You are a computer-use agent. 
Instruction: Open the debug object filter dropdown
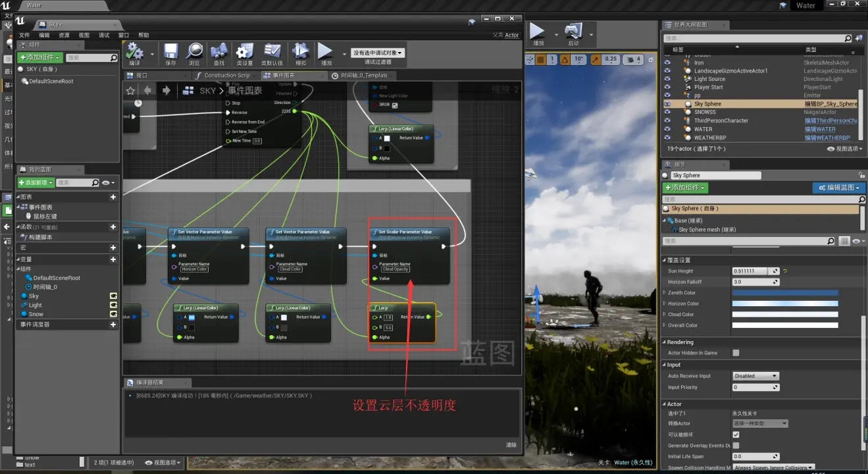378,53
